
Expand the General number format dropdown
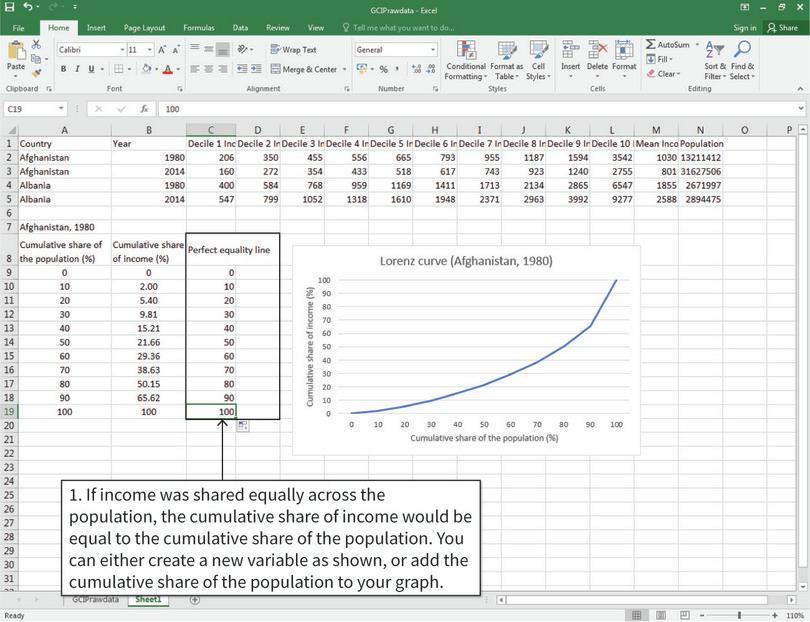tap(433, 49)
